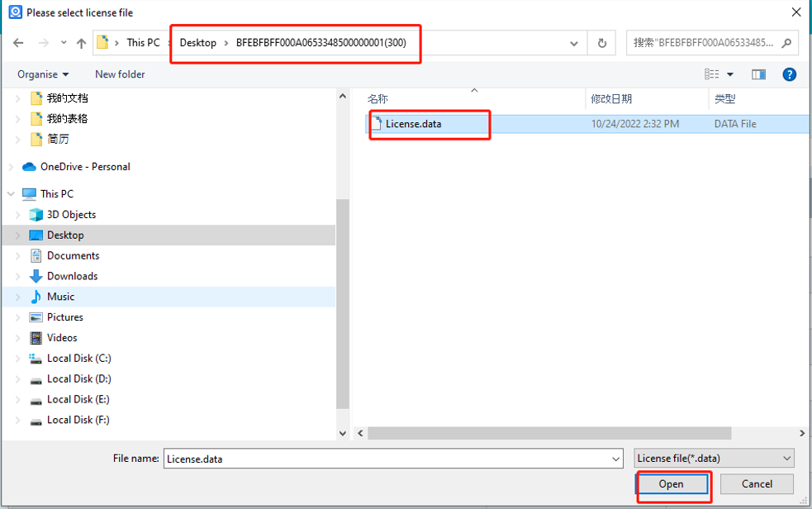Open OneDrive - Personal in navigation pane
This screenshot has width=812, height=509.
pyautogui.click(x=85, y=167)
